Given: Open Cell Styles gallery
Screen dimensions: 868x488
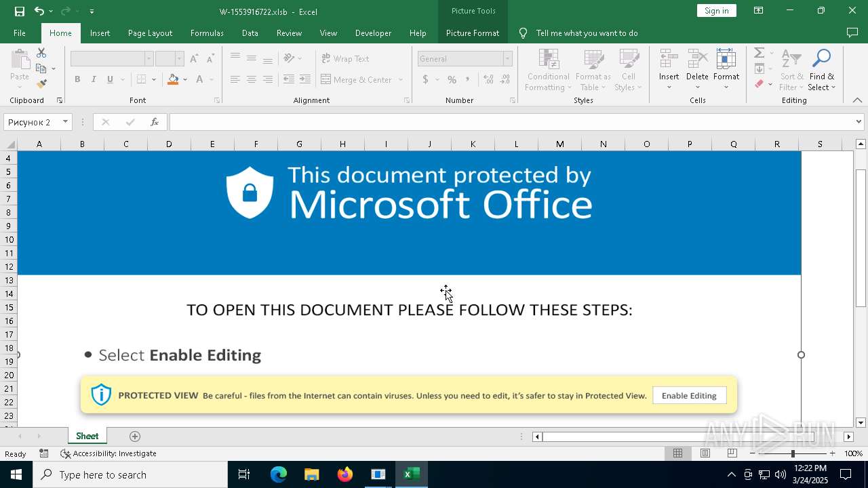Looking at the screenshot, I should [629, 70].
